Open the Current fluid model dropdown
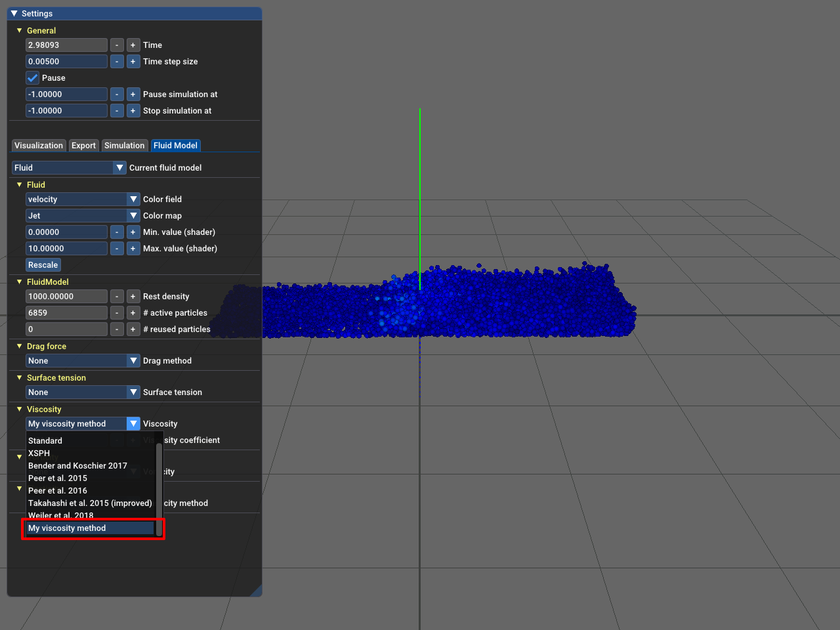This screenshot has height=630, width=840. click(x=69, y=168)
